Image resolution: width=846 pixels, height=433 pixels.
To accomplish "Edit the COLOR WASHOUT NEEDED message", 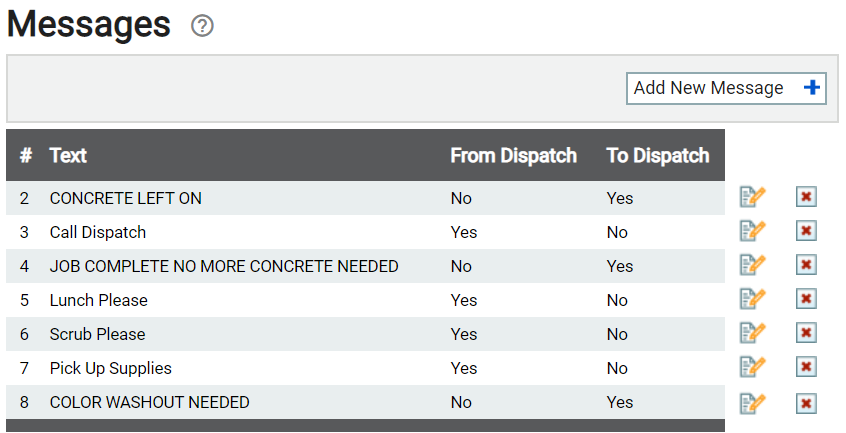I will [x=753, y=403].
